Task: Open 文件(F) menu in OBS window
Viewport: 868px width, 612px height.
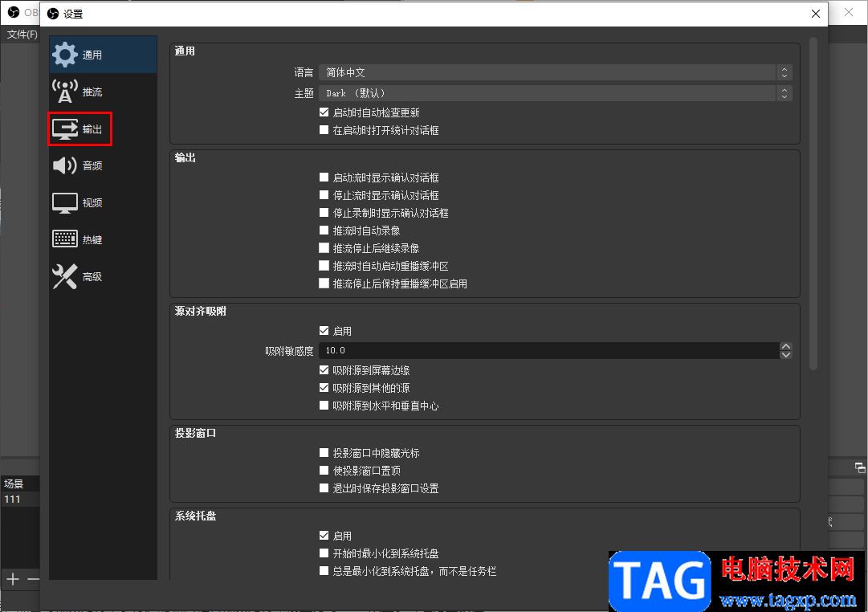Action: pos(22,35)
